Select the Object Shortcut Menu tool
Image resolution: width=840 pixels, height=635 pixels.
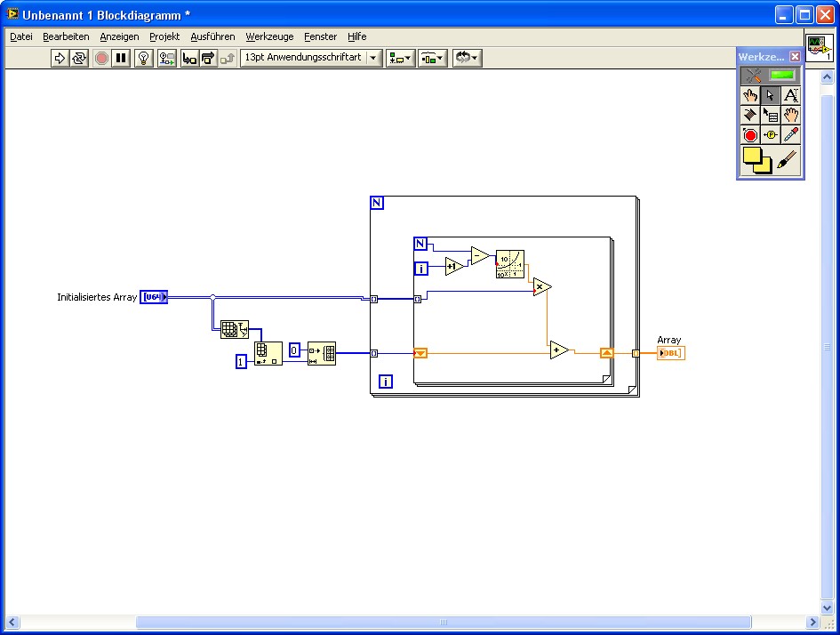(x=771, y=116)
